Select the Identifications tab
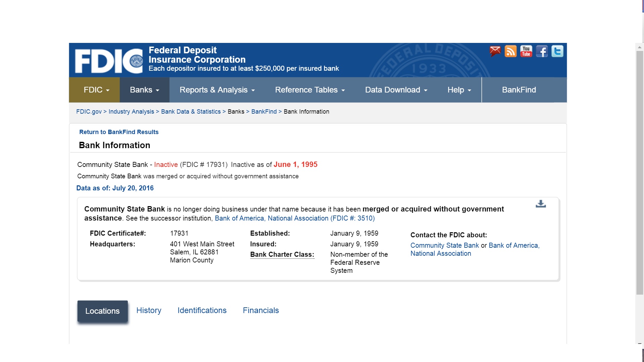 pyautogui.click(x=202, y=310)
